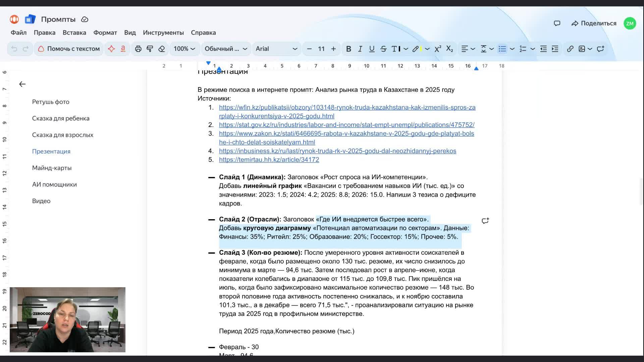This screenshot has height=362, width=644.
Task: Open the Инструменты menu
Action: pos(163,33)
